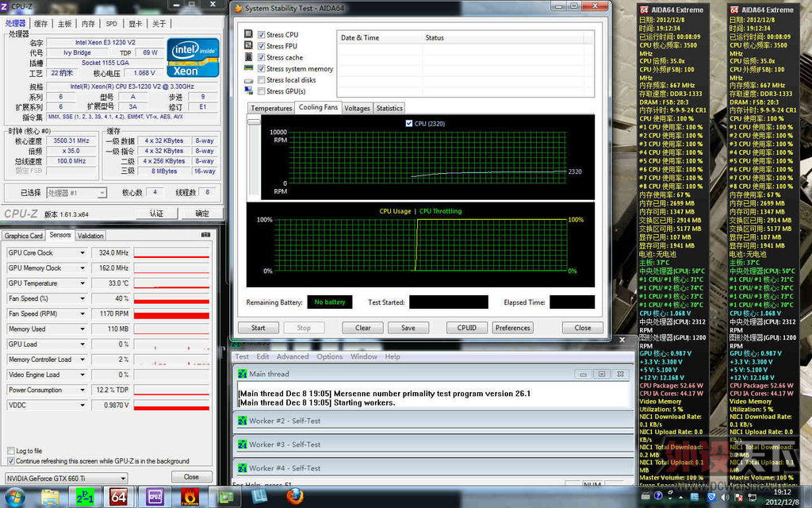Click the graph scale slider left of fan chart

tap(254, 121)
